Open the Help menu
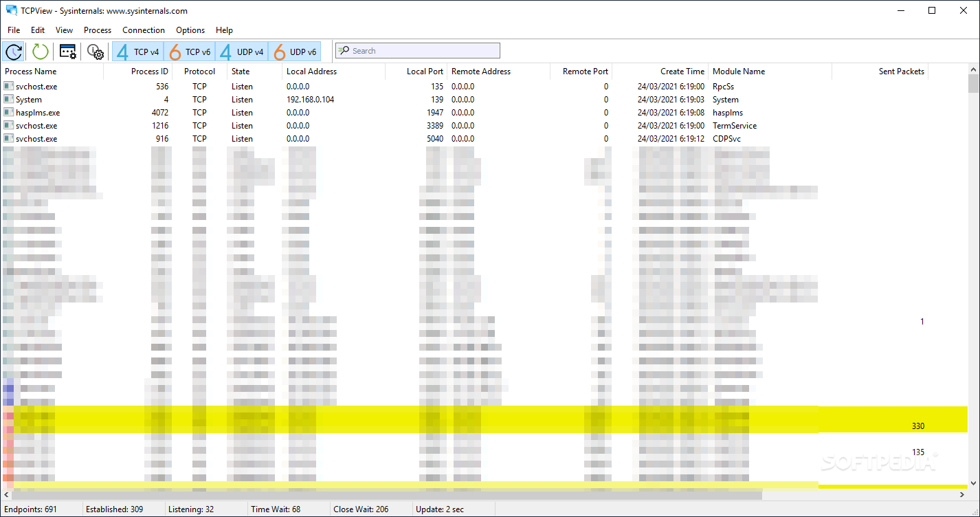Viewport: 980px width, 517px height. [x=224, y=30]
